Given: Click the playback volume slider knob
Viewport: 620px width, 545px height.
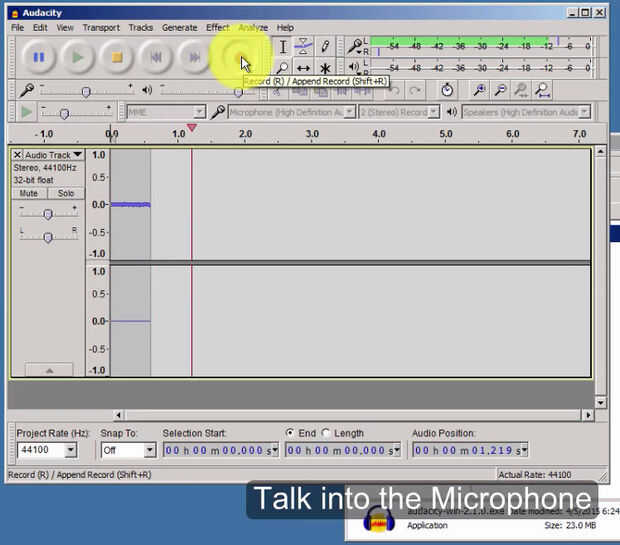Looking at the screenshot, I should [238, 92].
